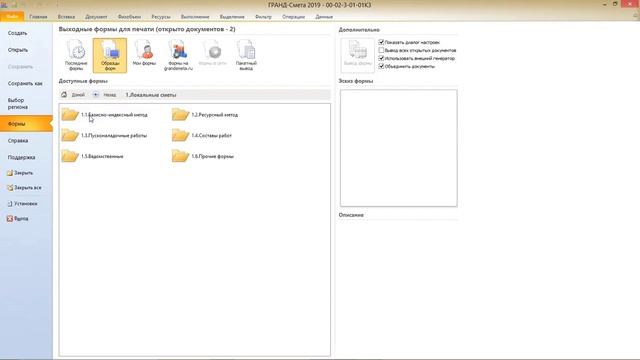Toggle 'Объединить документы' checkbox

[x=381, y=66]
